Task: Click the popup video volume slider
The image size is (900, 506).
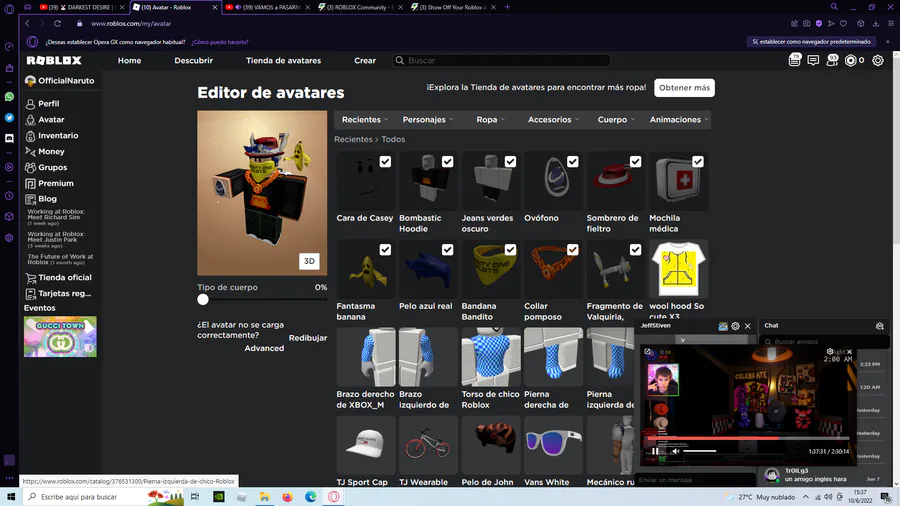Action: click(x=699, y=451)
